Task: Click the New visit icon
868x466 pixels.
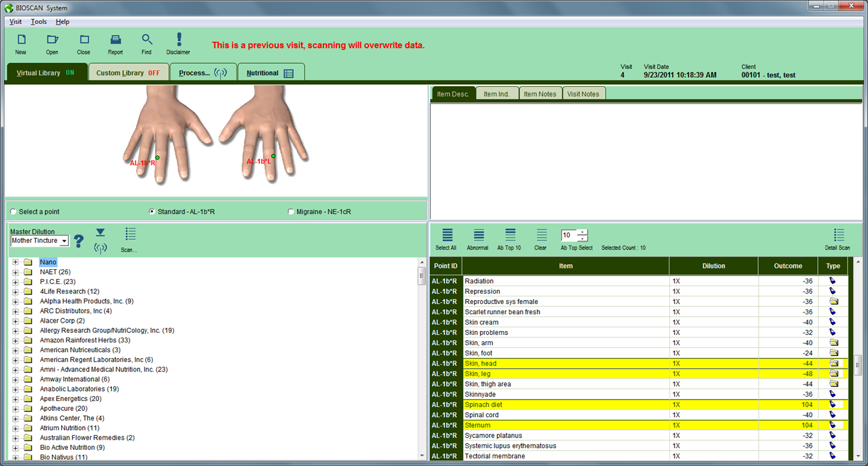Action: [x=21, y=40]
